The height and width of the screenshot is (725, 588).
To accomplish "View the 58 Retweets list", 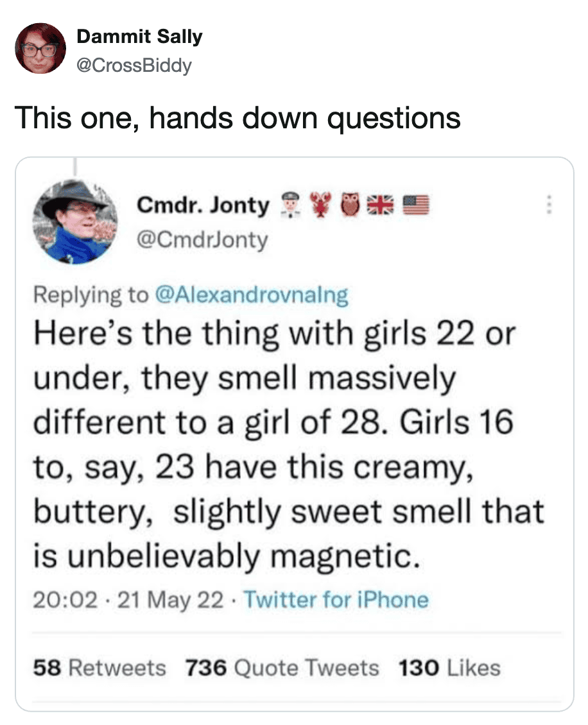I will (99, 668).
